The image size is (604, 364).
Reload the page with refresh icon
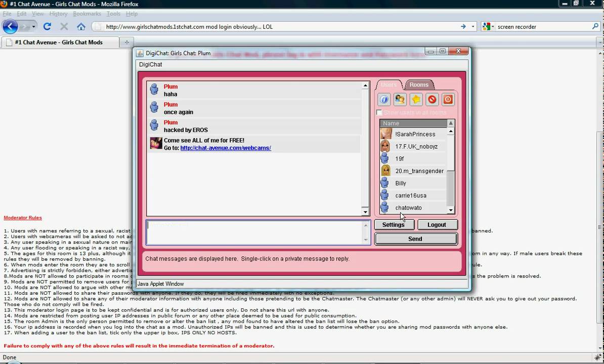[47, 27]
